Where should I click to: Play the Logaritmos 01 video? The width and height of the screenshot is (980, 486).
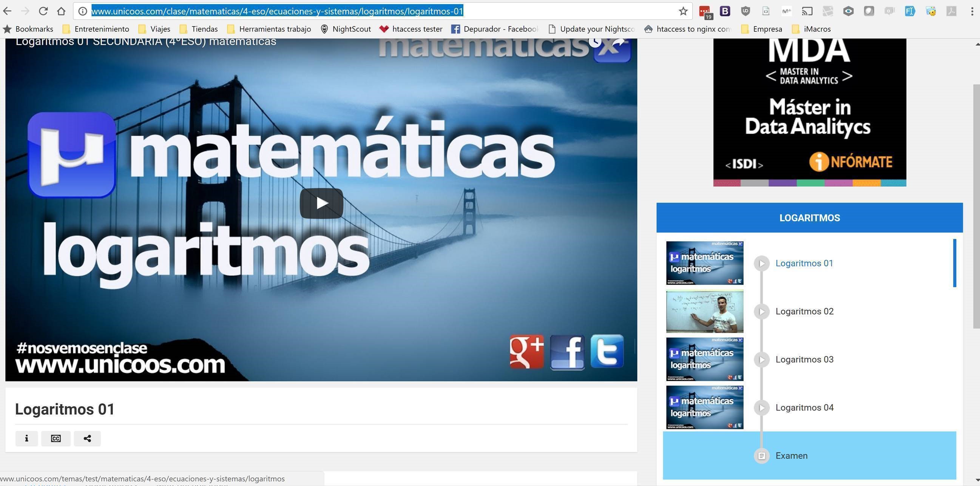click(x=321, y=203)
